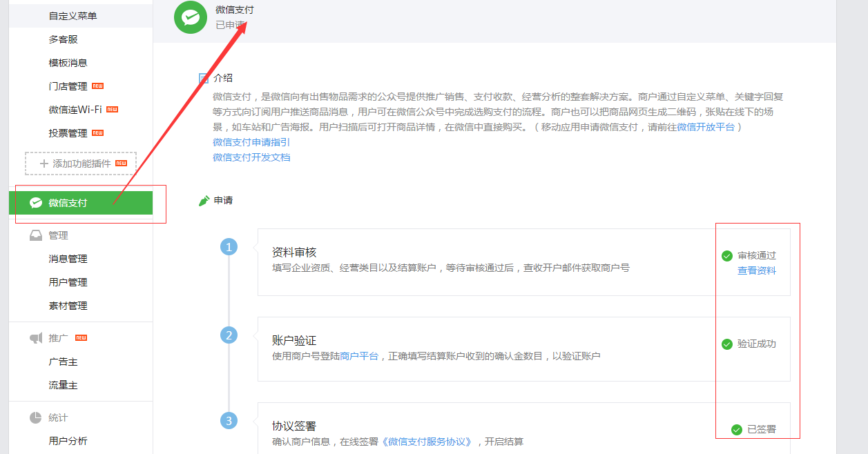Click the 添加功能插件 button
The image size is (868, 454).
point(81,164)
